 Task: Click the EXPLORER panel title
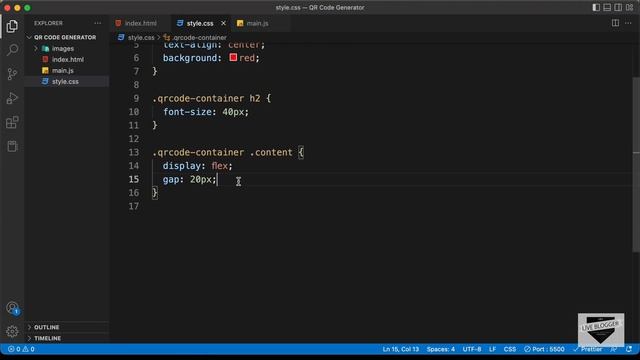[x=48, y=23]
